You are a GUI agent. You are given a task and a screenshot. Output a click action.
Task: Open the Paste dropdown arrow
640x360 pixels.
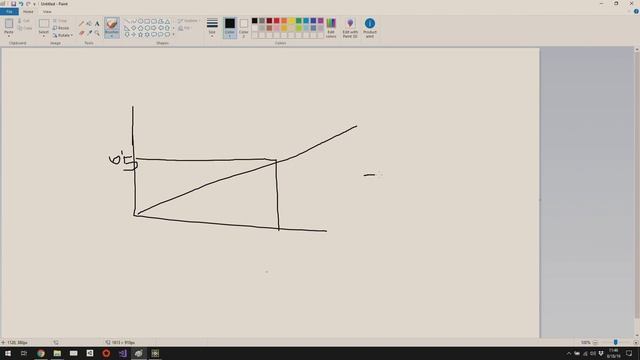pyautogui.click(x=9, y=35)
